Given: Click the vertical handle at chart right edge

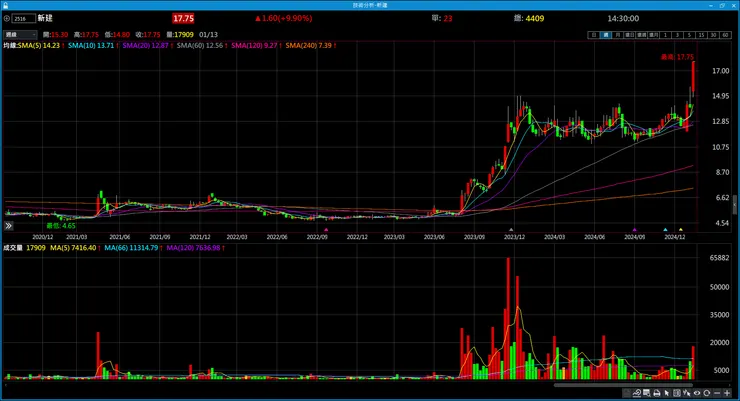Looking at the screenshot, I should coord(735,205).
